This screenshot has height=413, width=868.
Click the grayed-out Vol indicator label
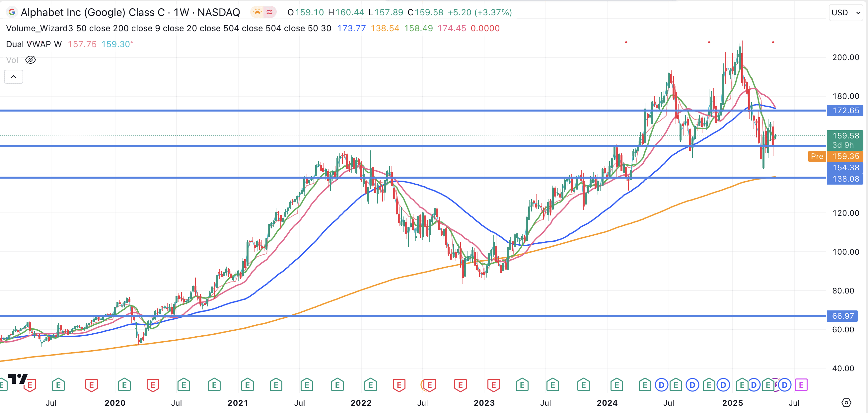pyautogui.click(x=12, y=60)
